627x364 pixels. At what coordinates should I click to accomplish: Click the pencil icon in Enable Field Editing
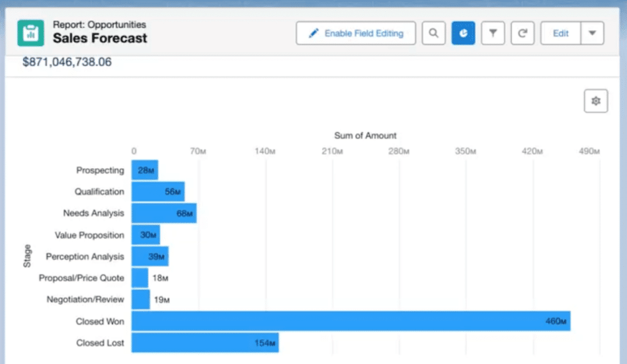click(x=313, y=33)
